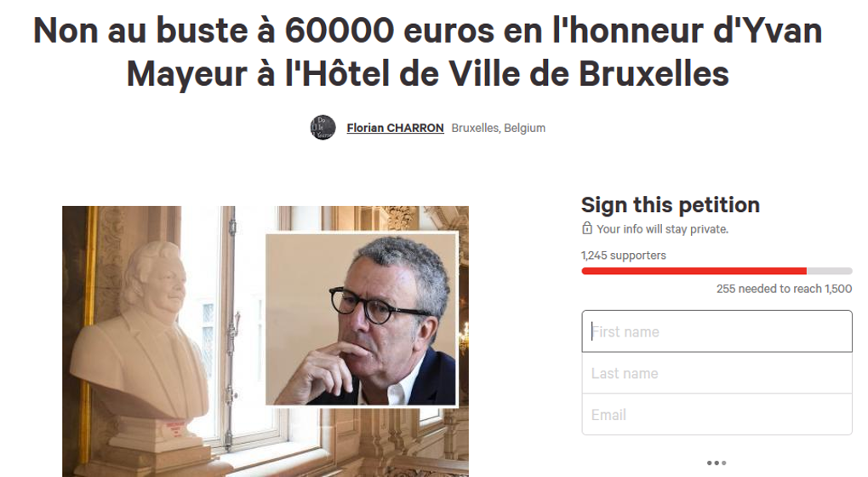Open the three-dot ellipsis below Email
This screenshot has width=868, height=477.
pyautogui.click(x=717, y=463)
